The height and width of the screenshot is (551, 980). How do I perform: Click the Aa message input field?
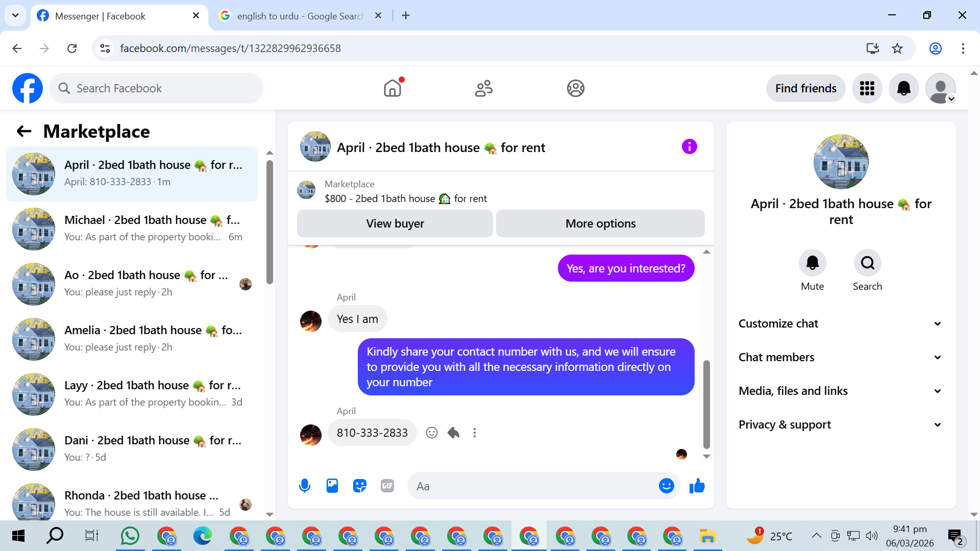(x=531, y=486)
